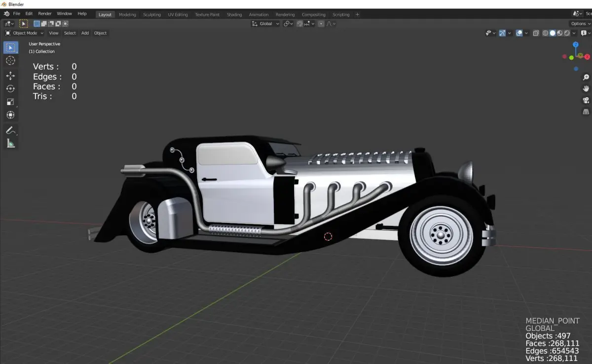The image size is (592, 364).
Task: Activate the Transform tool
Action: (11, 114)
